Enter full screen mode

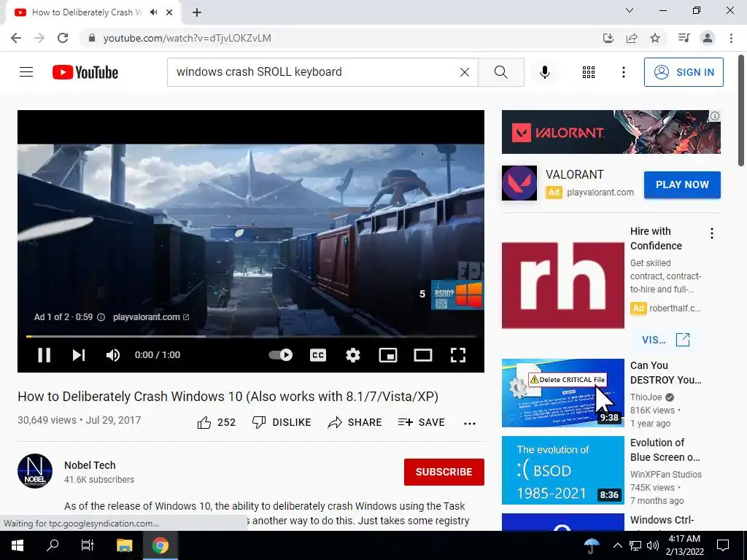(x=458, y=355)
